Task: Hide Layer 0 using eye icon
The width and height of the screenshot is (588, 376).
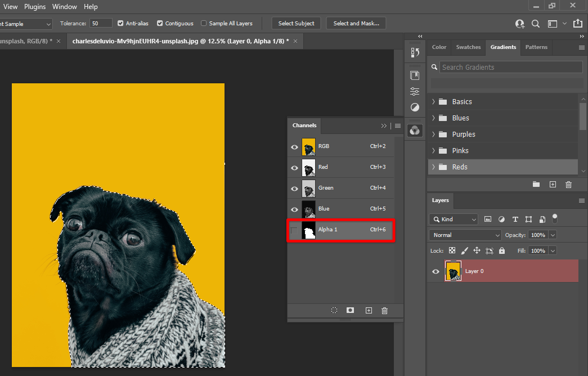Action: (436, 271)
